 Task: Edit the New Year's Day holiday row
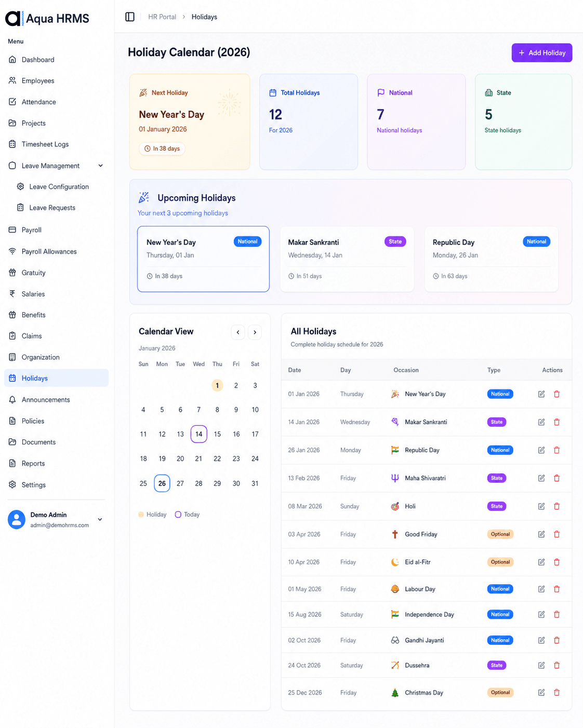pyautogui.click(x=541, y=394)
